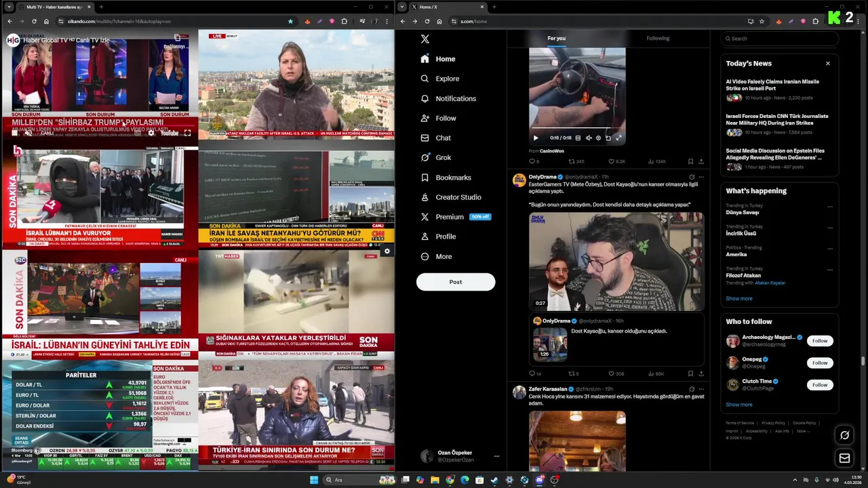
Task: Follow Onepeg account
Action: (x=820, y=363)
